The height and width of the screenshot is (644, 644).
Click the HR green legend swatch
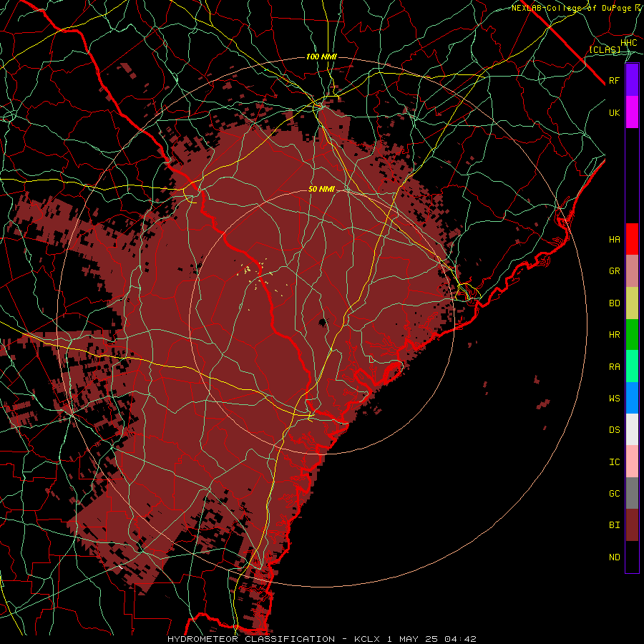tap(632, 334)
